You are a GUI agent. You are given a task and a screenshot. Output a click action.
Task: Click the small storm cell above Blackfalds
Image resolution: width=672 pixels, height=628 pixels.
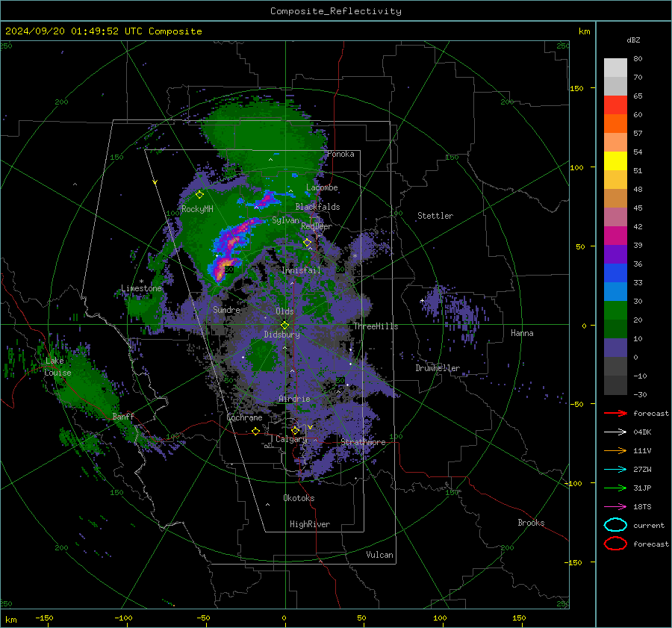coord(266,200)
